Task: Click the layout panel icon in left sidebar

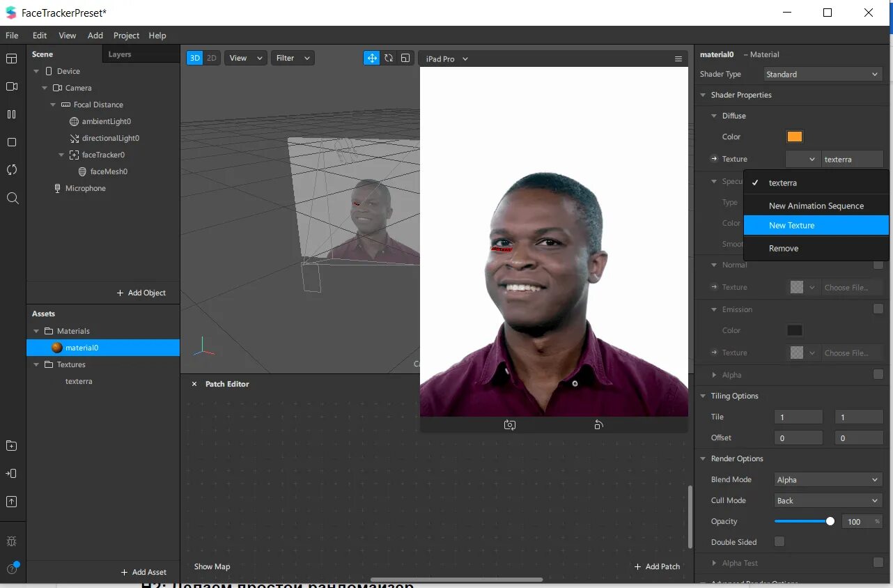Action: tap(12, 59)
